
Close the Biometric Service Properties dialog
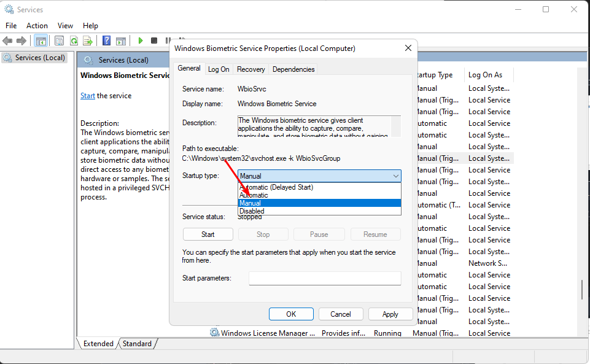pyautogui.click(x=408, y=48)
